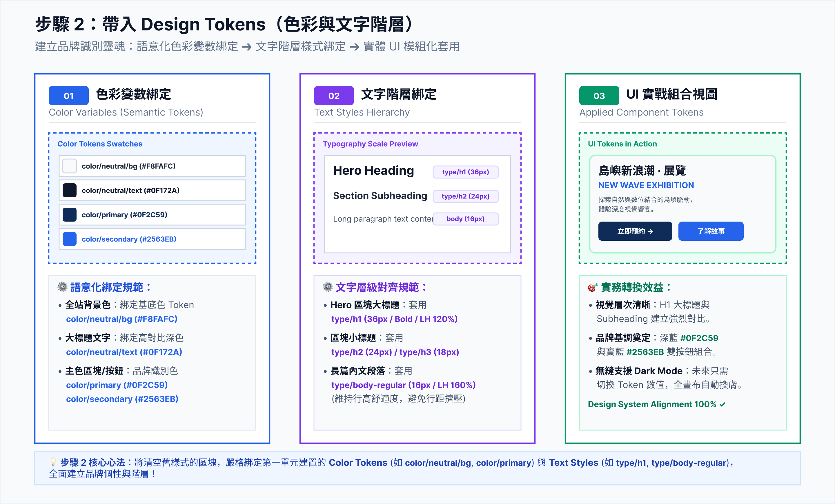835x504 pixels.
Task: Click the UI Tokens in Action label
Action: coord(622,144)
